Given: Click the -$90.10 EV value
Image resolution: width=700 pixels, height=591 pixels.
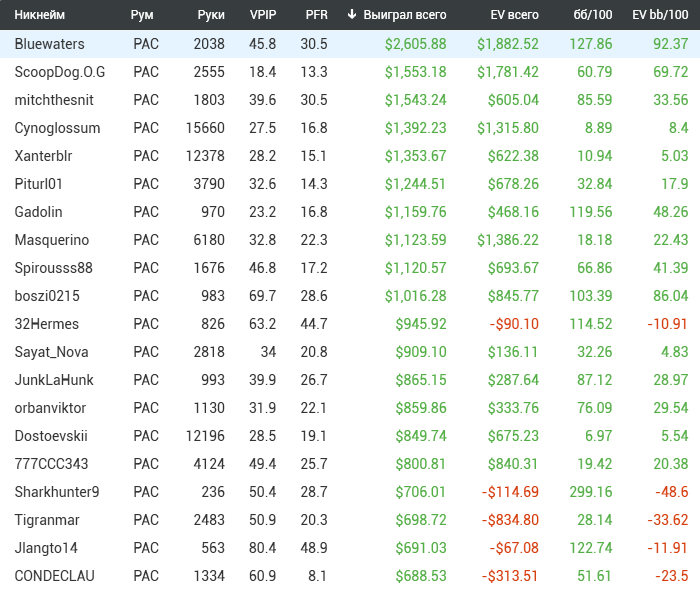Looking at the screenshot, I should coord(514,324).
